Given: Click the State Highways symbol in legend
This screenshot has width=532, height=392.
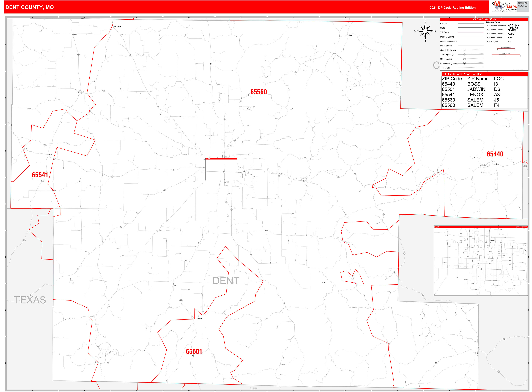Looking at the screenshot, I should [465, 54].
